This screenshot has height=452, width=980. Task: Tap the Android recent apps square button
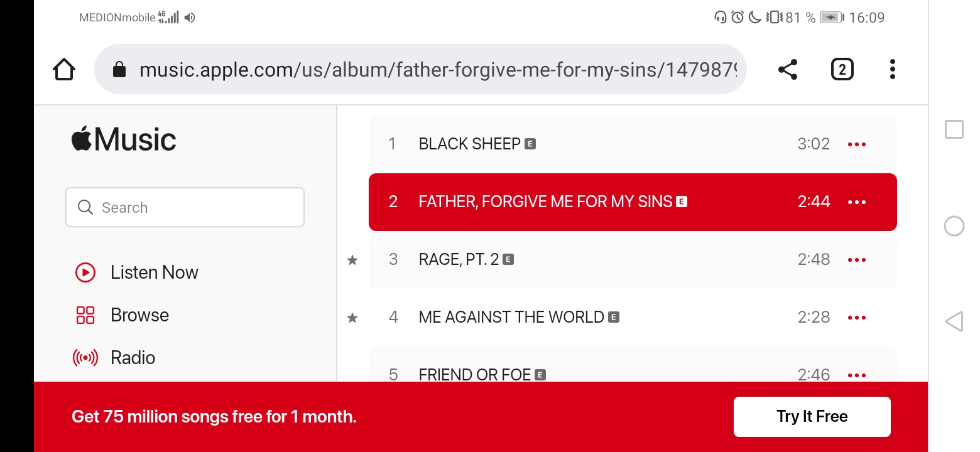pyautogui.click(x=954, y=129)
